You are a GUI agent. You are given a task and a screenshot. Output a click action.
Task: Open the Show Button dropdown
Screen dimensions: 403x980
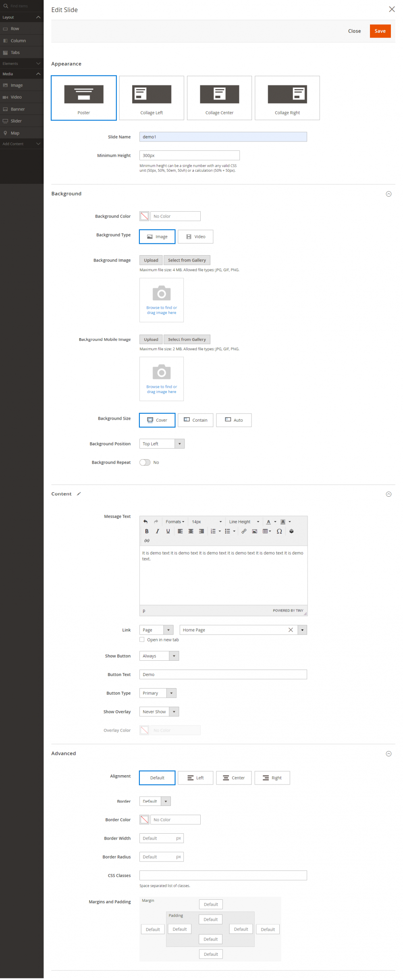coord(159,655)
